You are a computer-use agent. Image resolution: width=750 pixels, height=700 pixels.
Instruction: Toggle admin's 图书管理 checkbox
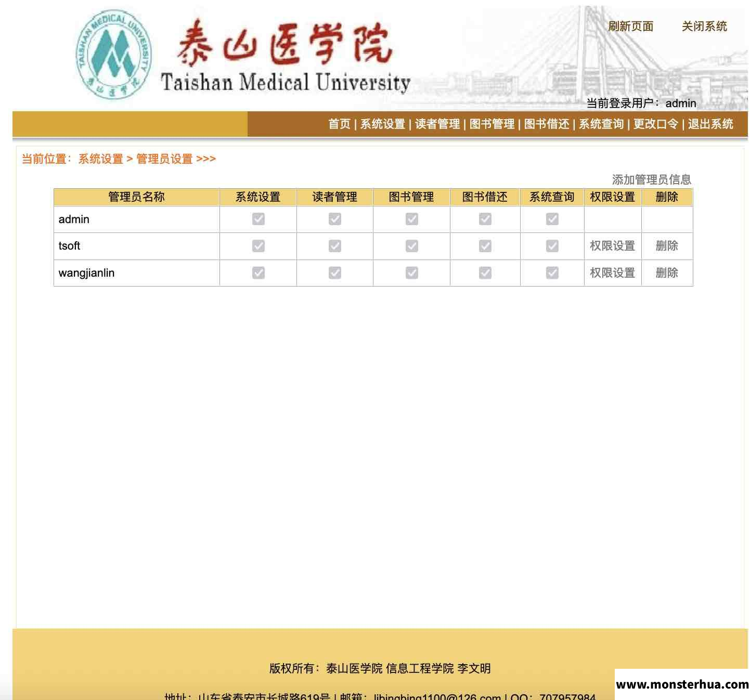pyautogui.click(x=412, y=219)
